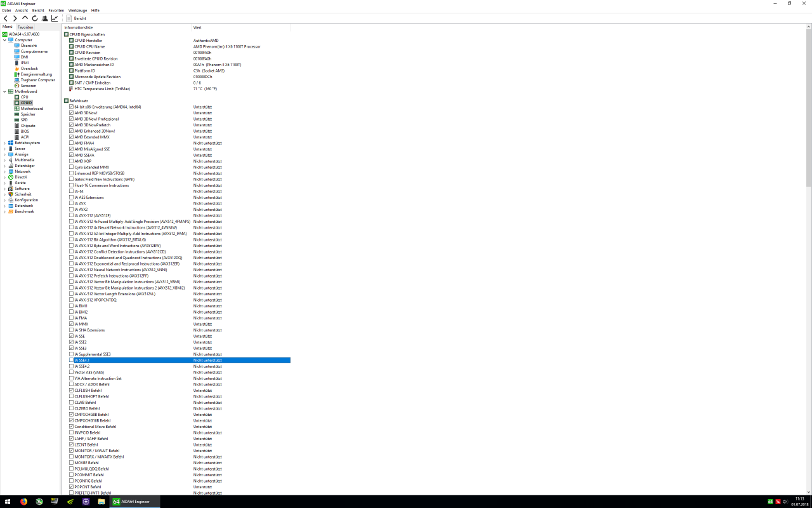Screen dimensions: 812x508
Task: Click the AIDA64 Engineer taskbar button
Action: point(135,502)
